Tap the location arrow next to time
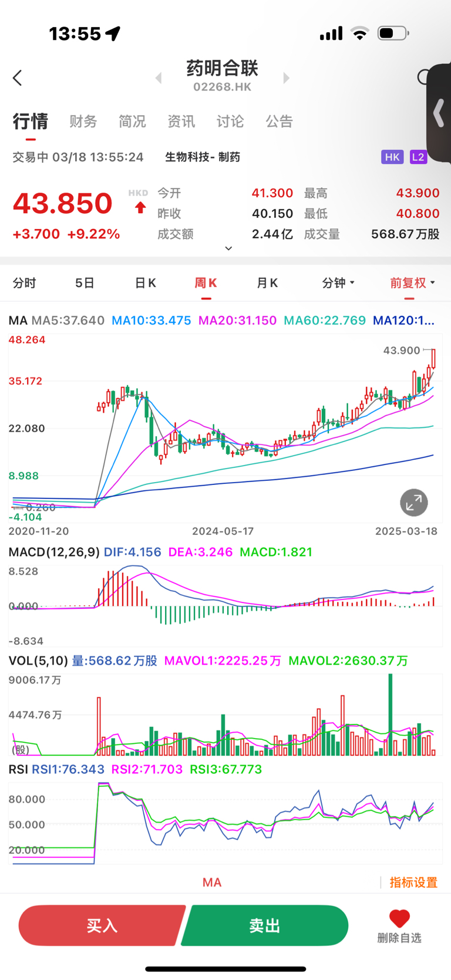Viewport: 451px width, 980px height. pyautogui.click(x=113, y=33)
